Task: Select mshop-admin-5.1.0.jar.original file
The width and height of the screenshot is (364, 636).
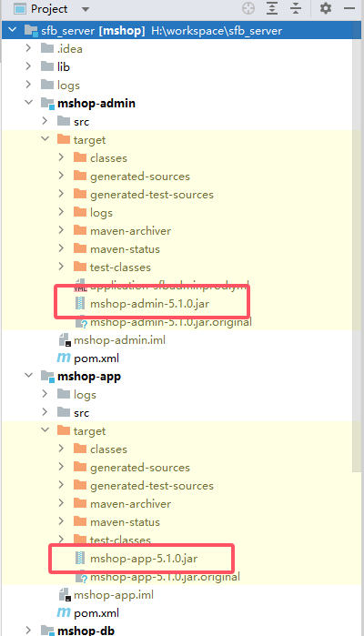Action: click(171, 322)
